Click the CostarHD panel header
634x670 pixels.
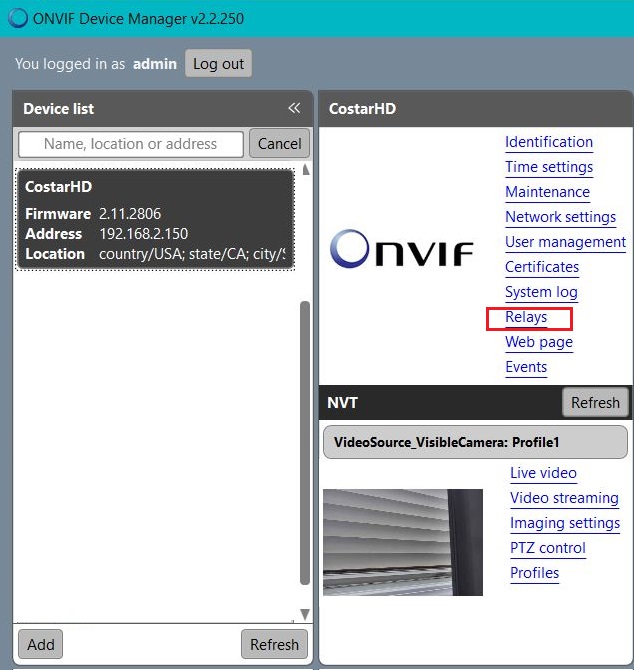point(476,109)
